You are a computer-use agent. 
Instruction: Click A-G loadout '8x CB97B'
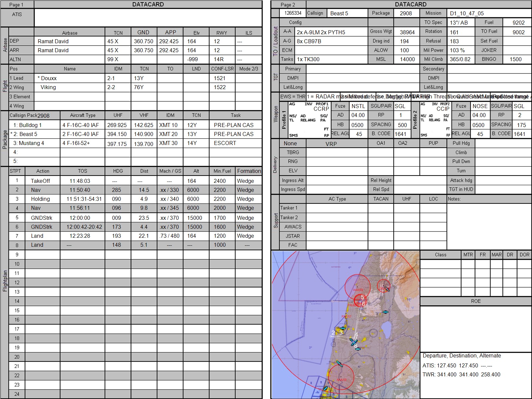309,41
